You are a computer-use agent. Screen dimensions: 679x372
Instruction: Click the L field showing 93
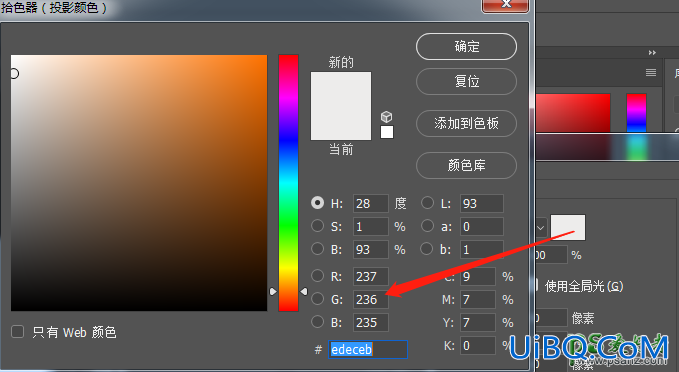tap(482, 204)
